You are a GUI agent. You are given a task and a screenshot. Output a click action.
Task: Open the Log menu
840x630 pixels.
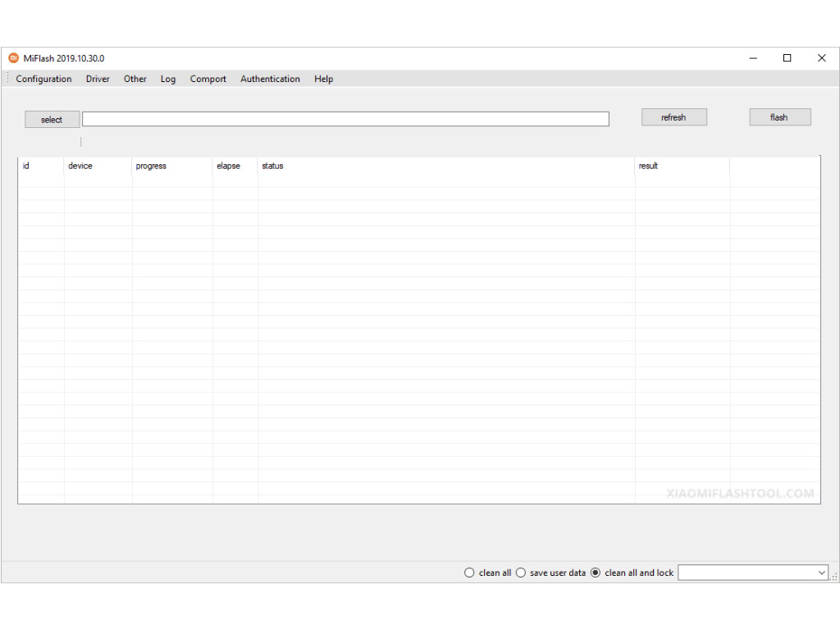point(168,80)
